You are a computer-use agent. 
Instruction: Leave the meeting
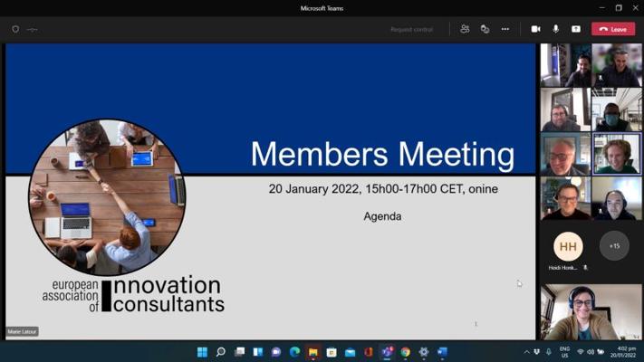pos(613,29)
